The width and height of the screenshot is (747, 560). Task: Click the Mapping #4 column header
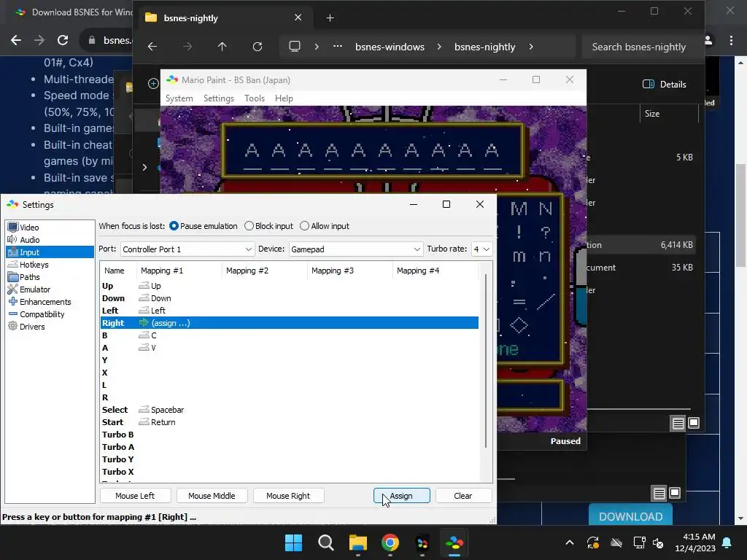[435, 271]
